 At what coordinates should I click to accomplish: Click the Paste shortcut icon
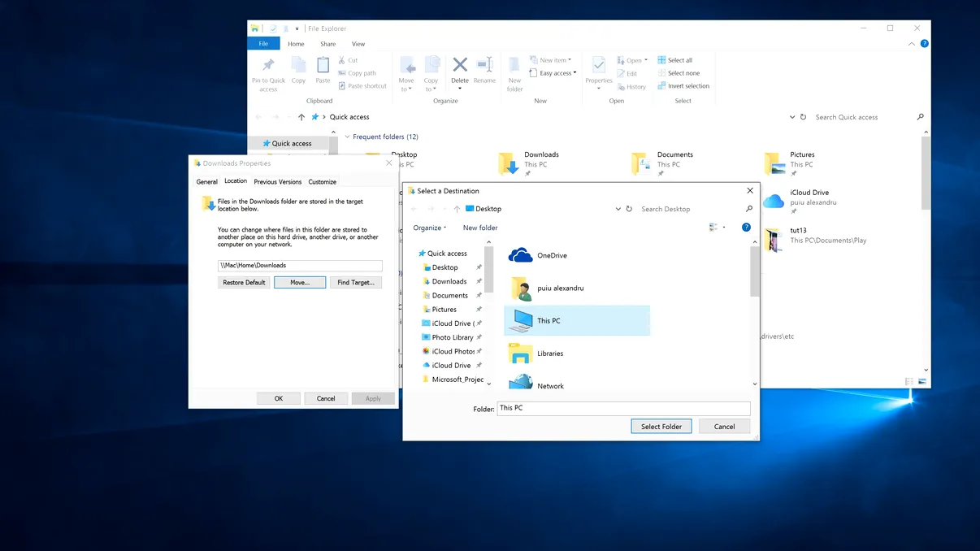coord(341,85)
